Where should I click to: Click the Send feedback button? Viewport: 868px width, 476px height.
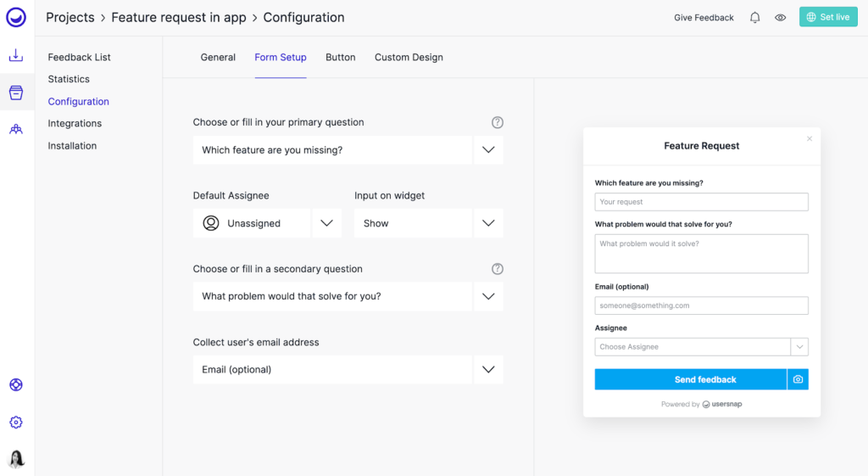(x=690, y=379)
